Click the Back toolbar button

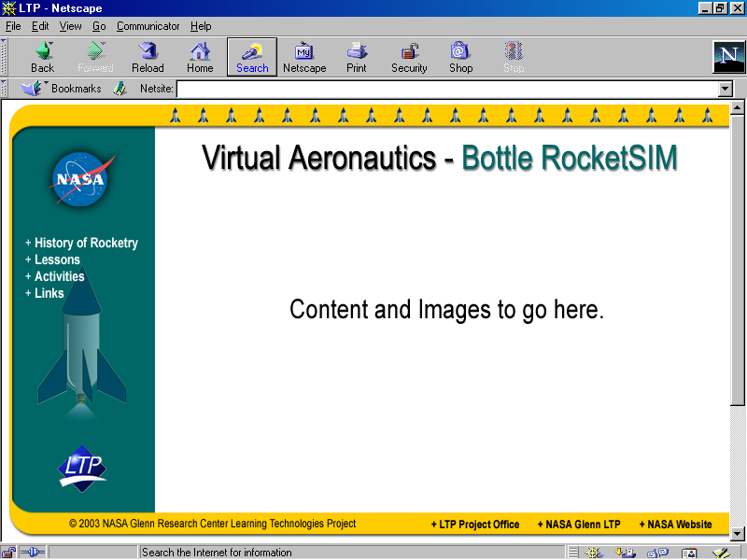coord(42,57)
